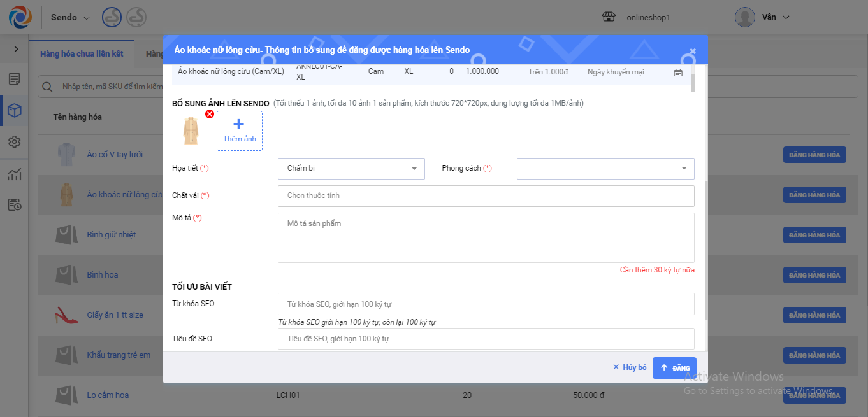The height and width of the screenshot is (417, 868).
Task: Click the Từ khóa SEO input
Action: click(x=486, y=304)
